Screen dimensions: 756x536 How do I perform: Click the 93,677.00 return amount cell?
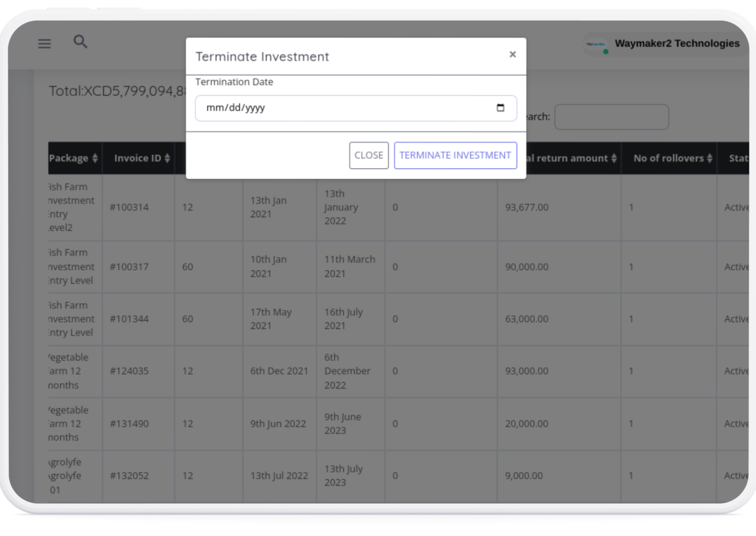(x=527, y=207)
